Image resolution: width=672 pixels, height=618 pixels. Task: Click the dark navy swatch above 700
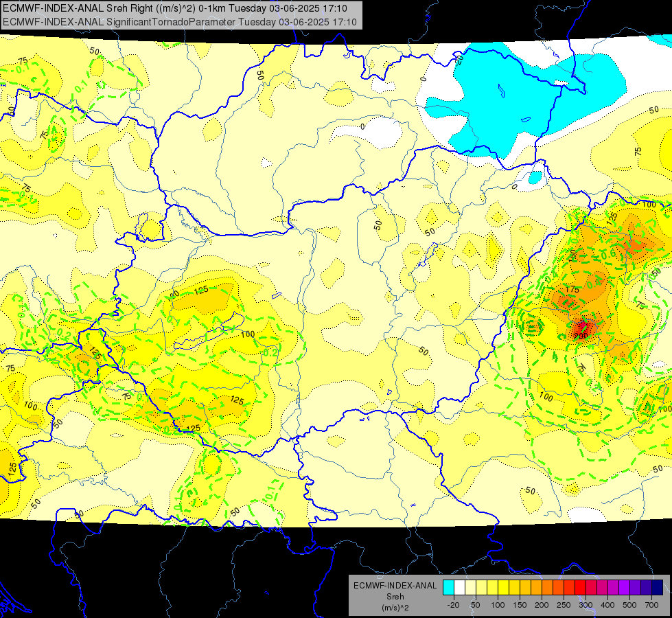[x=658, y=588]
